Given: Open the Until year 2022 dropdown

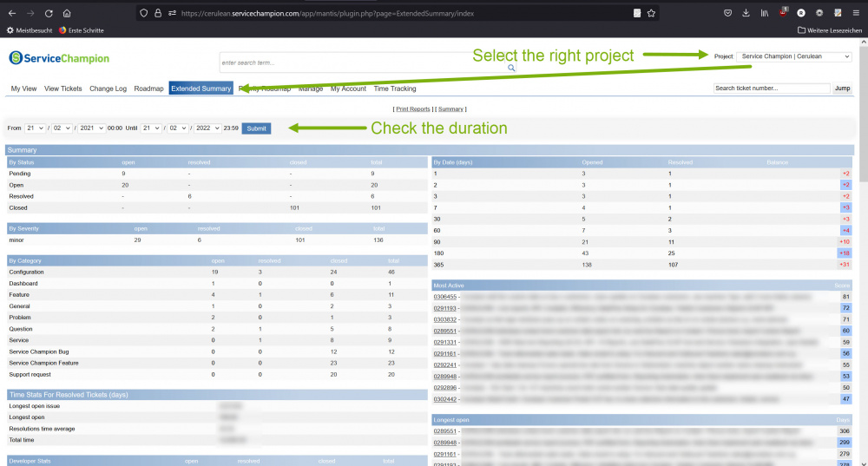Looking at the screenshot, I should (x=207, y=128).
